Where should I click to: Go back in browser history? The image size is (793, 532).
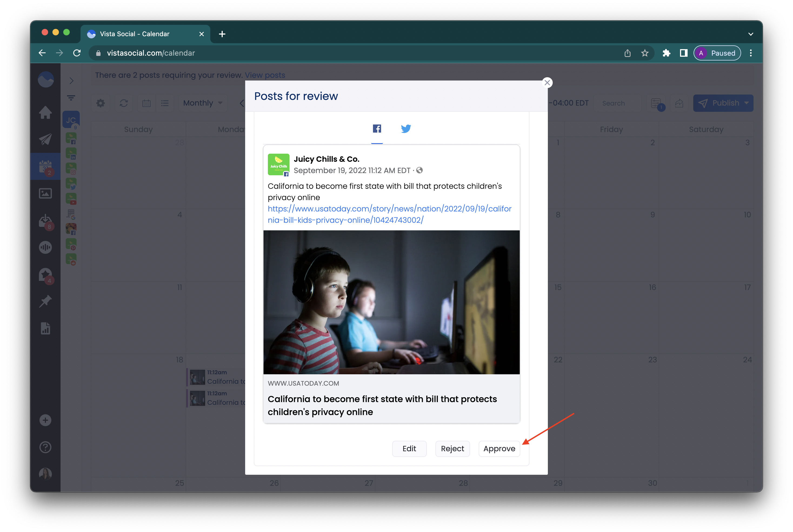42,53
